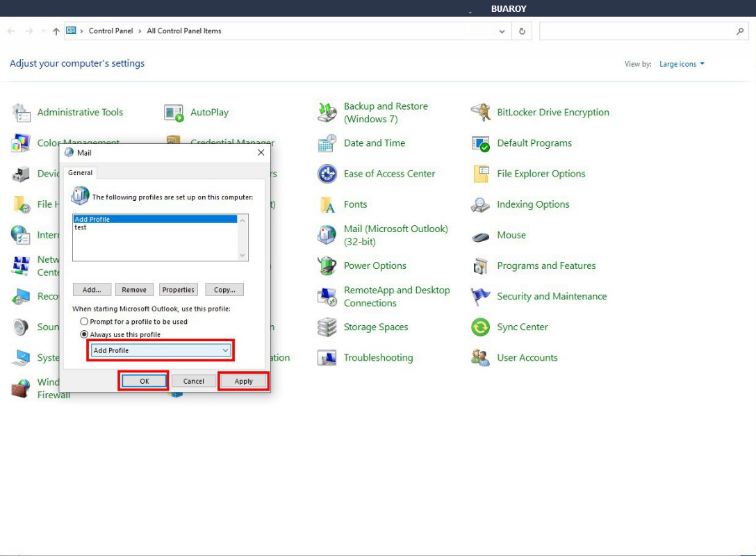
Task: Open the Sync Center icon
Action: point(480,327)
